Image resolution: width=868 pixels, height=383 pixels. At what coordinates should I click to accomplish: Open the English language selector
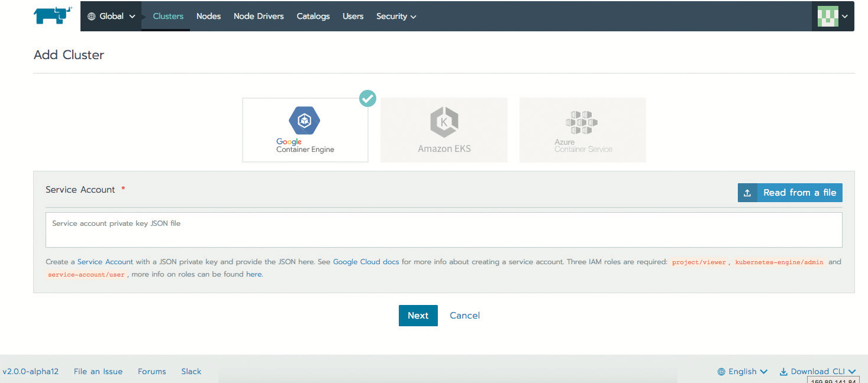point(743,372)
